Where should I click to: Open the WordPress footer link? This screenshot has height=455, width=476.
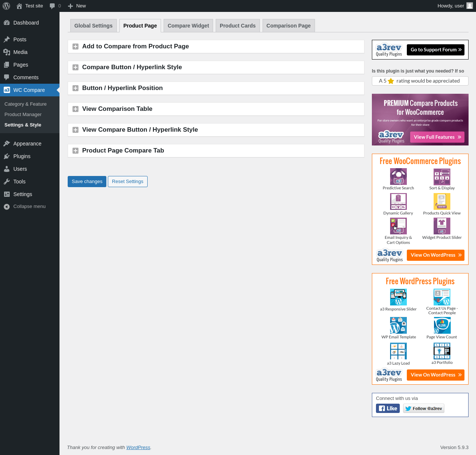point(138,448)
